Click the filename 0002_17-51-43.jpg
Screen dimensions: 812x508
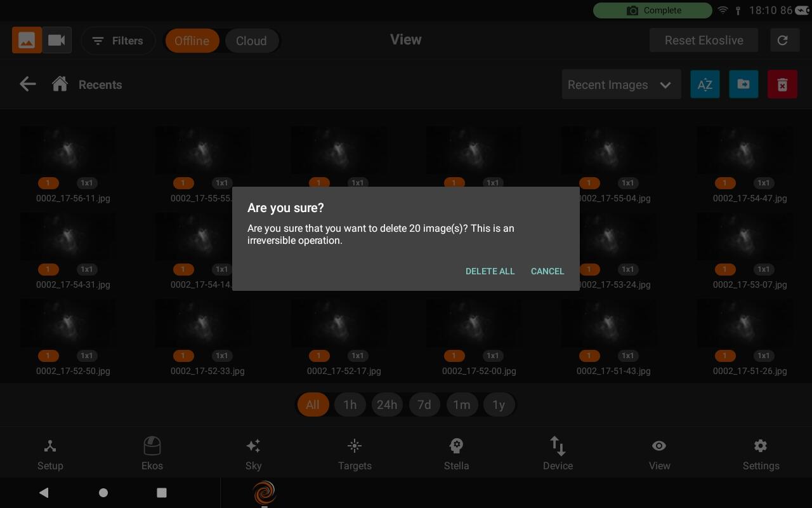(x=613, y=371)
